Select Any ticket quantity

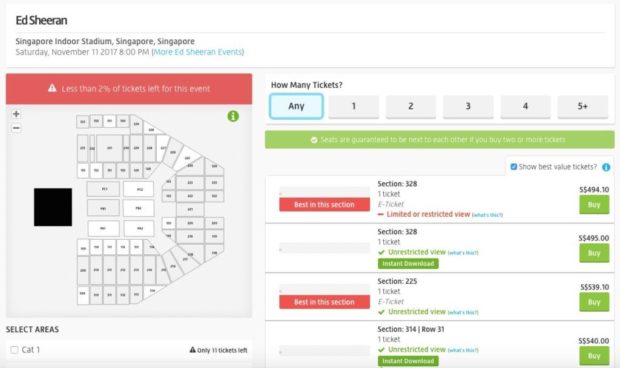click(x=296, y=106)
